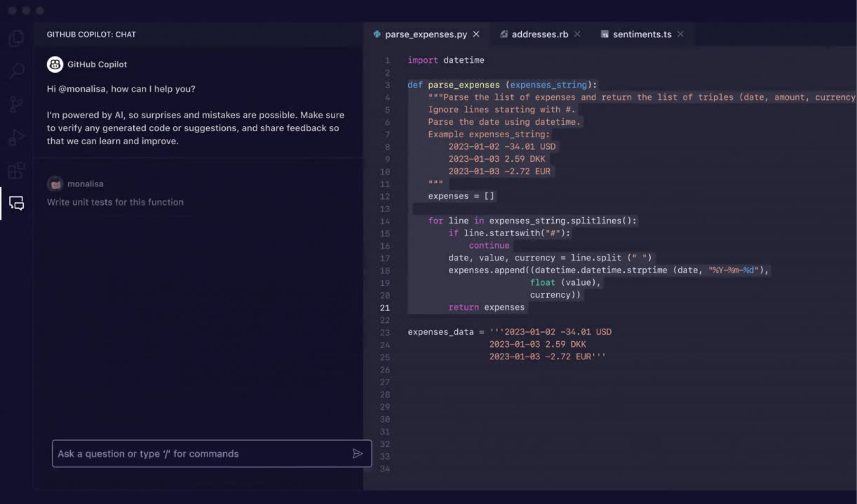Viewport: 857px width, 504px height.
Task: Click 'import datetime' code line
Action: (446, 60)
